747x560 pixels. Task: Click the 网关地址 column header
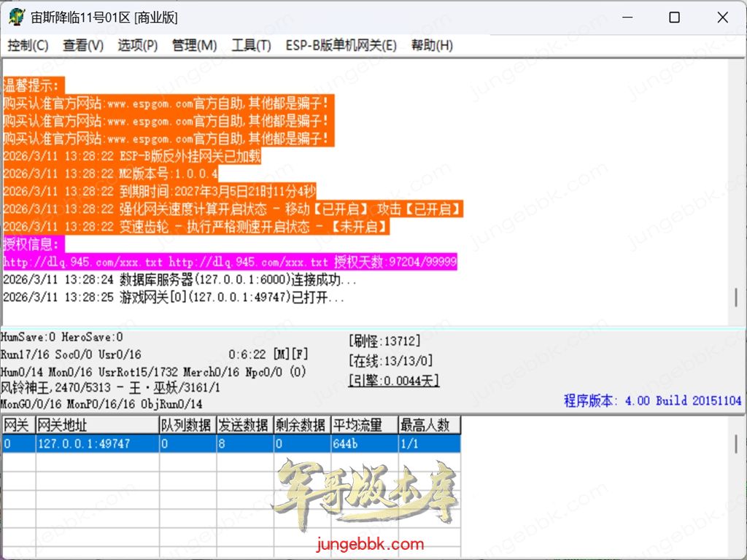(x=97, y=425)
